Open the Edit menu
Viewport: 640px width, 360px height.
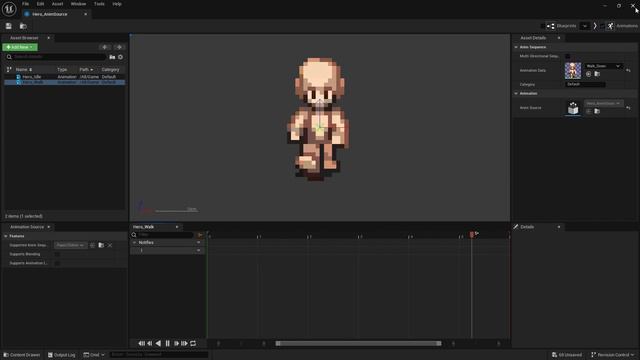(x=40, y=4)
